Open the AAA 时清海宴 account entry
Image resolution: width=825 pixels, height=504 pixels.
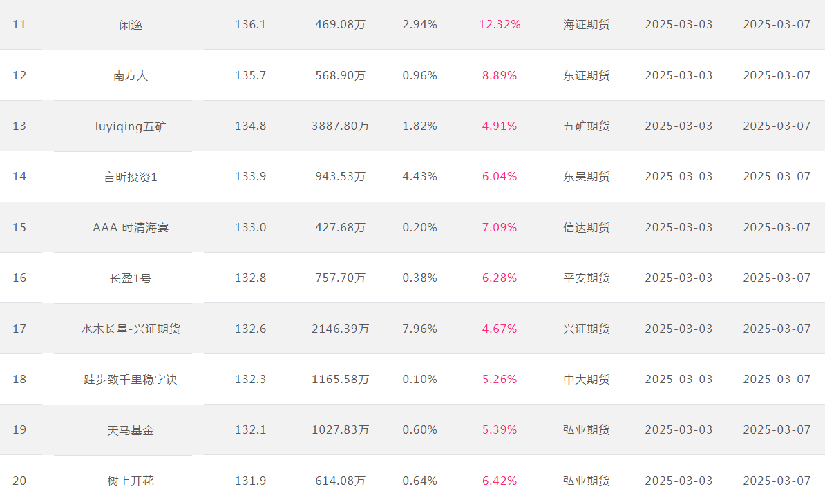131,228
